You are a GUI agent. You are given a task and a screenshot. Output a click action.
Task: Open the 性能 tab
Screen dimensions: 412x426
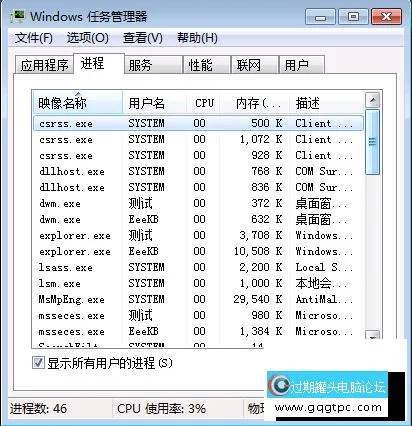point(207,65)
